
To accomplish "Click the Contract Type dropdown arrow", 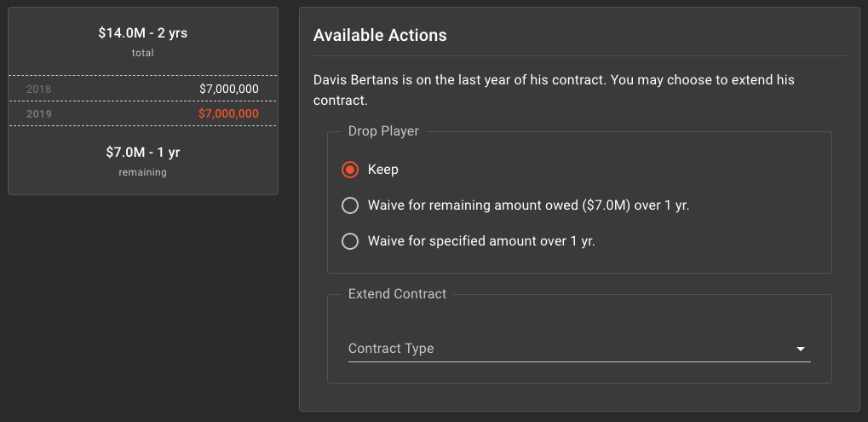I will coord(801,350).
